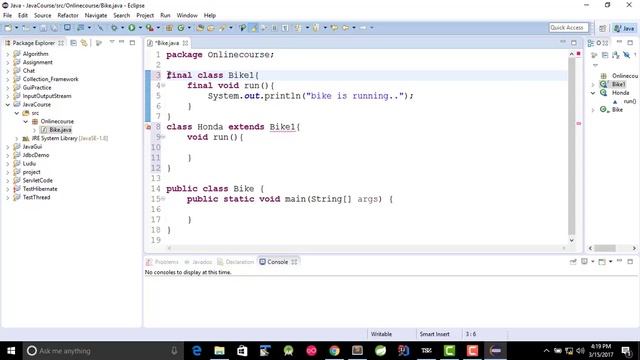640x360 pixels.
Task: Toggle the crossed-out filter icon in Outline toolbar
Action: [626, 55]
